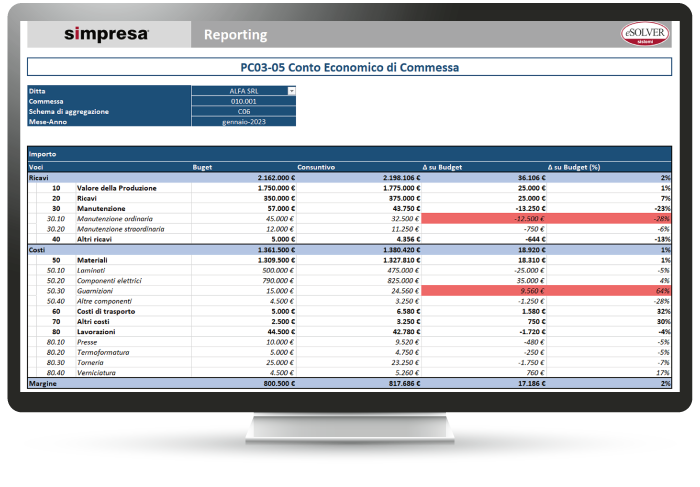
Task: Select the Costi section row
Action: point(39,249)
